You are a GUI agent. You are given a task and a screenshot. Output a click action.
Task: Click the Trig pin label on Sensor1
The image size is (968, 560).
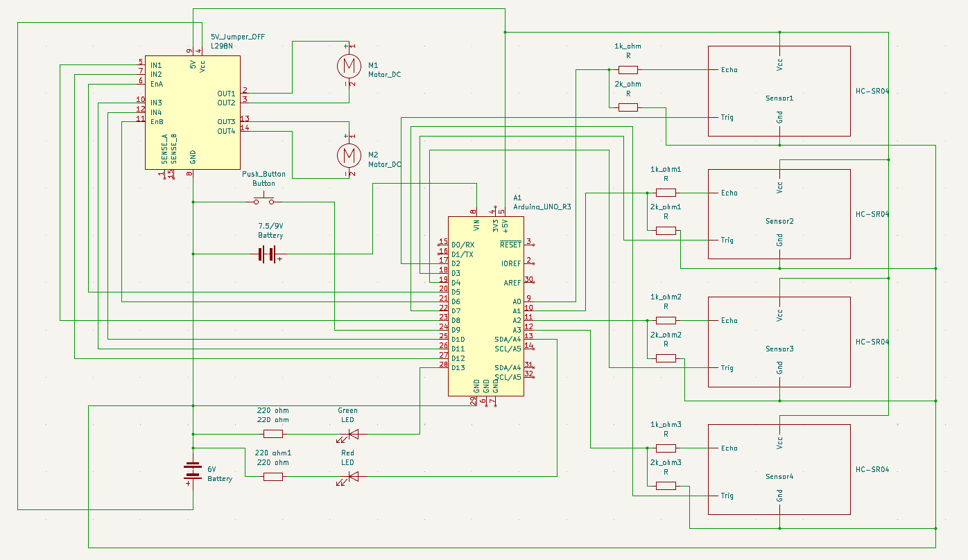(726, 117)
